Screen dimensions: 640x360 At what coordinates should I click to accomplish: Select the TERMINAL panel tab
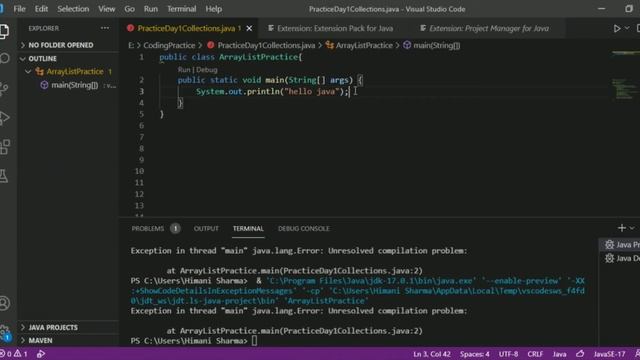pos(248,229)
